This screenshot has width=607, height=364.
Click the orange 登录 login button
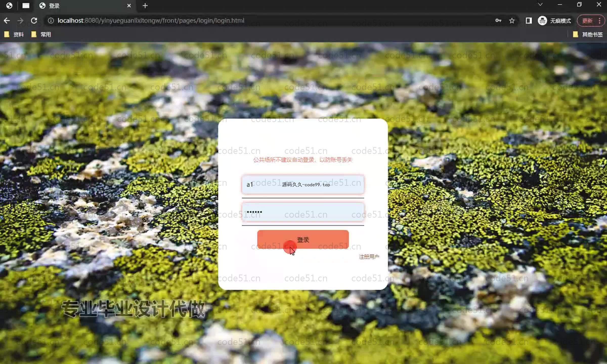303,239
